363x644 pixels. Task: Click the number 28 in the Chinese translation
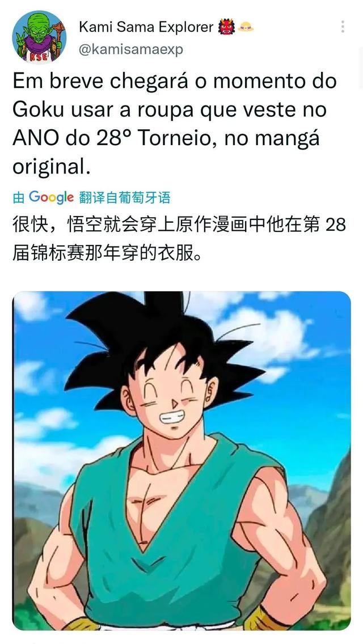pyautogui.click(x=335, y=226)
